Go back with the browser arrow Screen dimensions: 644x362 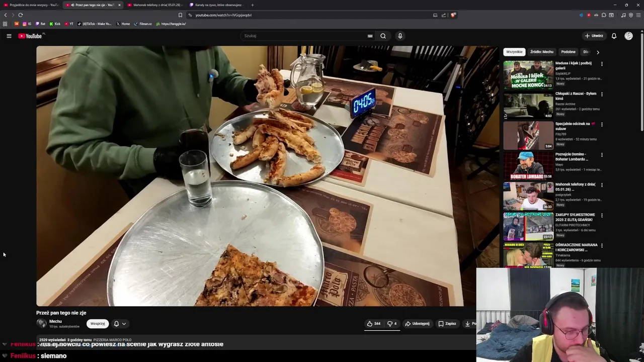click(x=6, y=15)
